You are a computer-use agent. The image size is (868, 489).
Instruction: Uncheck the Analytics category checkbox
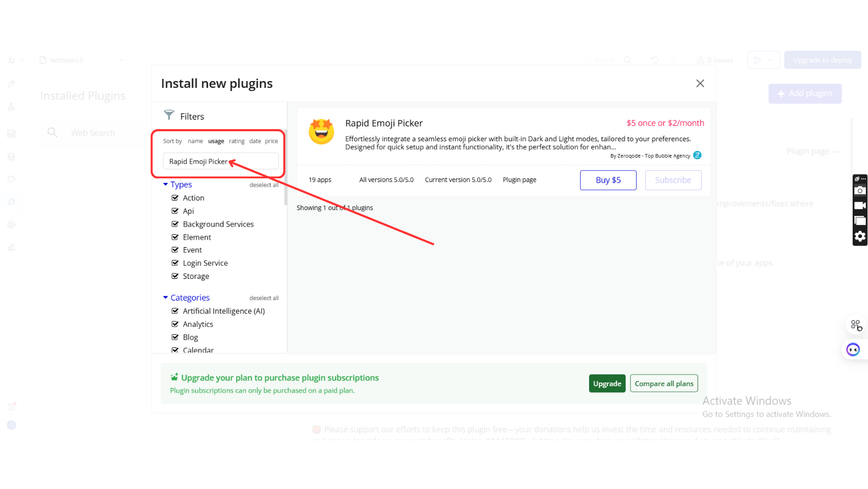click(x=175, y=324)
